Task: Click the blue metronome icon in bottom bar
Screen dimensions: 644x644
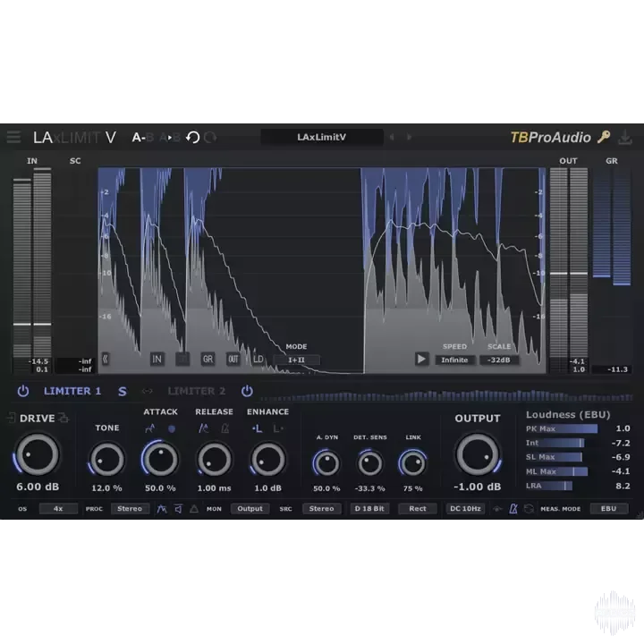Action: click(513, 509)
